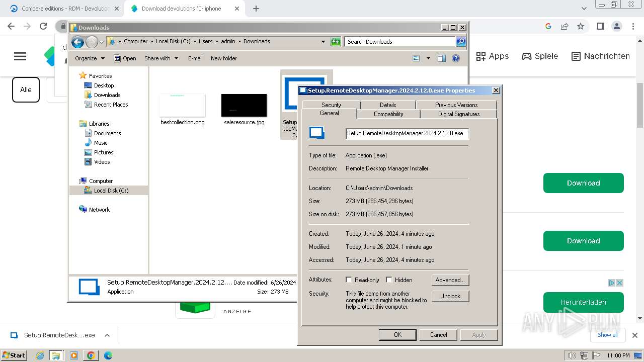
Task: Click the arrow after Users in the breadcrumb
Action: tap(217, 41)
